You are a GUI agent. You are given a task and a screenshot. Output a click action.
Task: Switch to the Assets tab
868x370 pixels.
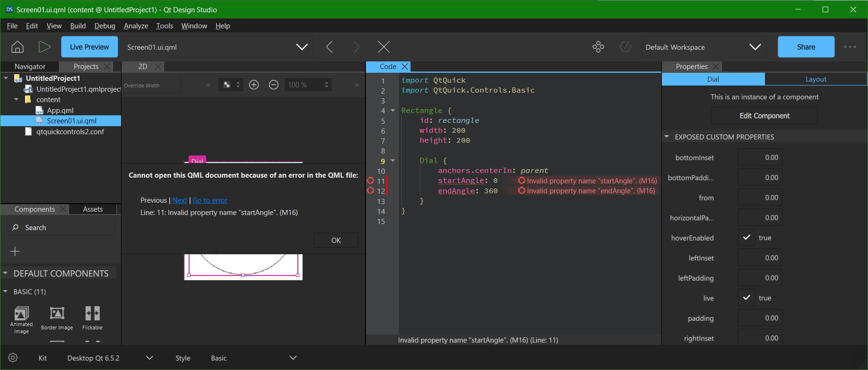pyautogui.click(x=93, y=209)
